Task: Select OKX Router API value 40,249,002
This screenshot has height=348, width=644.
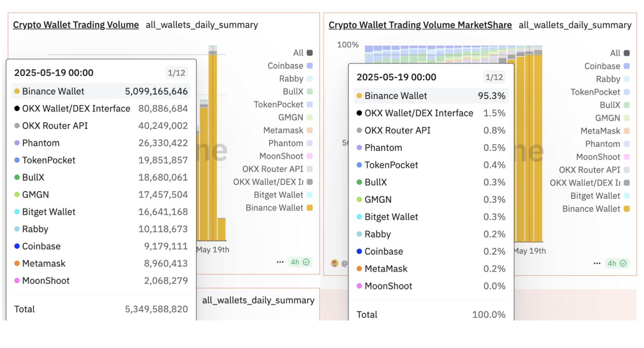Action: [163, 126]
